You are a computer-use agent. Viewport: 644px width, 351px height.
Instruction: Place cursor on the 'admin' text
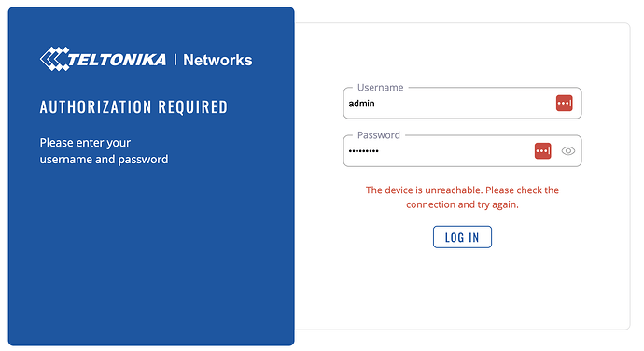pyautogui.click(x=361, y=104)
